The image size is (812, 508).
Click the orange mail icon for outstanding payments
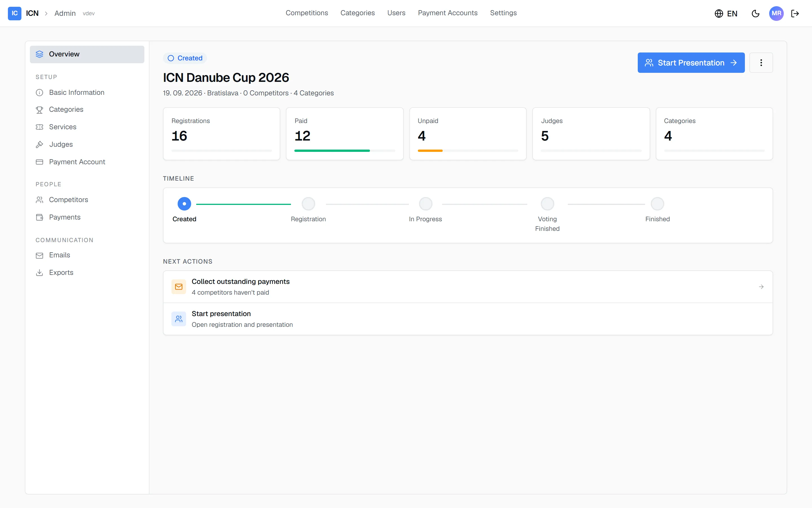(x=179, y=286)
